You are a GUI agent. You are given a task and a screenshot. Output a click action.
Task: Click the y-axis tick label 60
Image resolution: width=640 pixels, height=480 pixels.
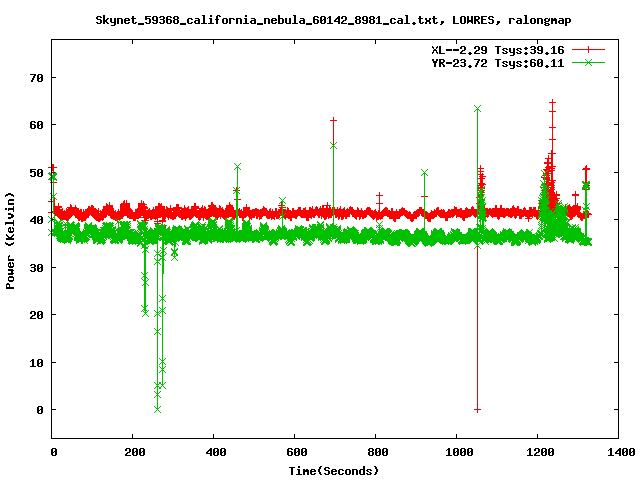[x=36, y=125]
